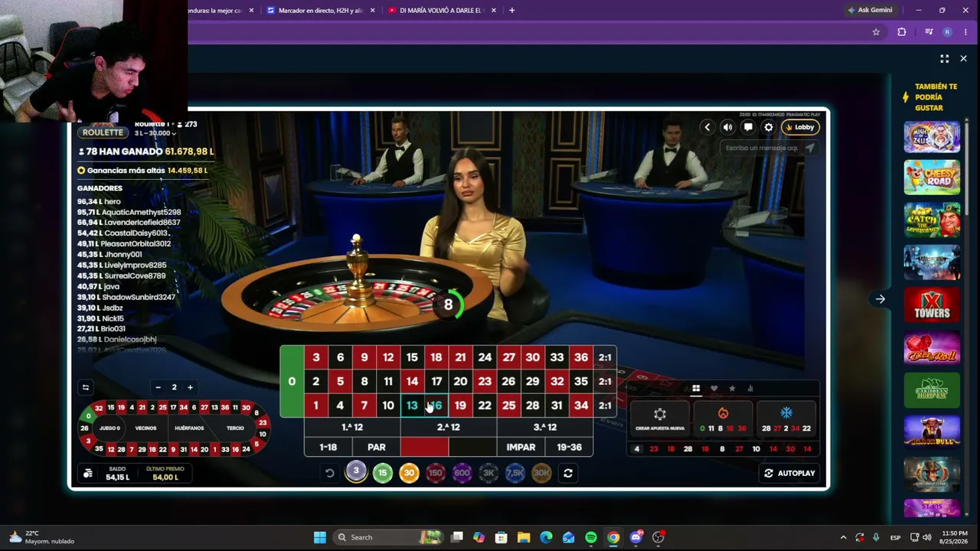This screenshot has width=980, height=551.
Task: Bet on Tercio racetrack section
Action: coord(235,429)
